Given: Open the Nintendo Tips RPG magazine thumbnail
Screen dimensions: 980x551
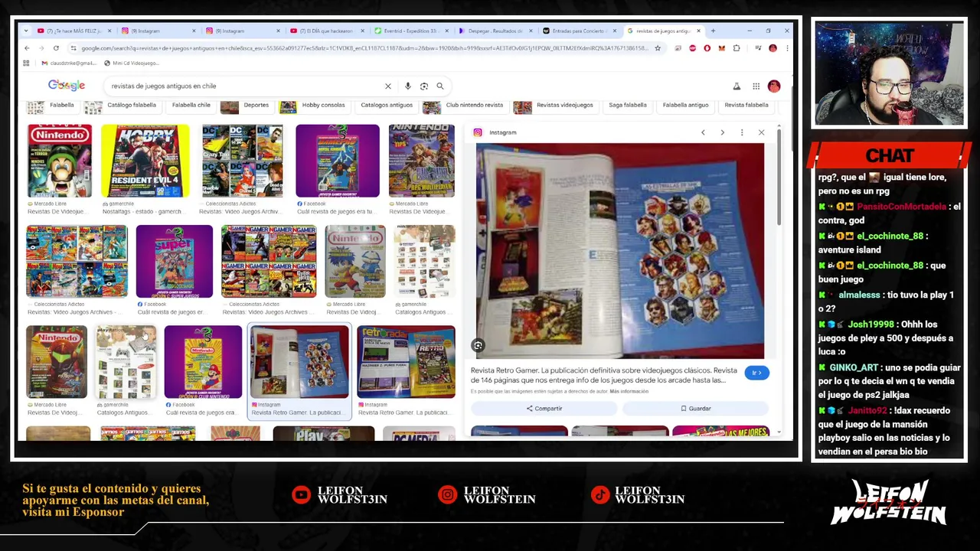Looking at the screenshot, I should click(x=421, y=161).
